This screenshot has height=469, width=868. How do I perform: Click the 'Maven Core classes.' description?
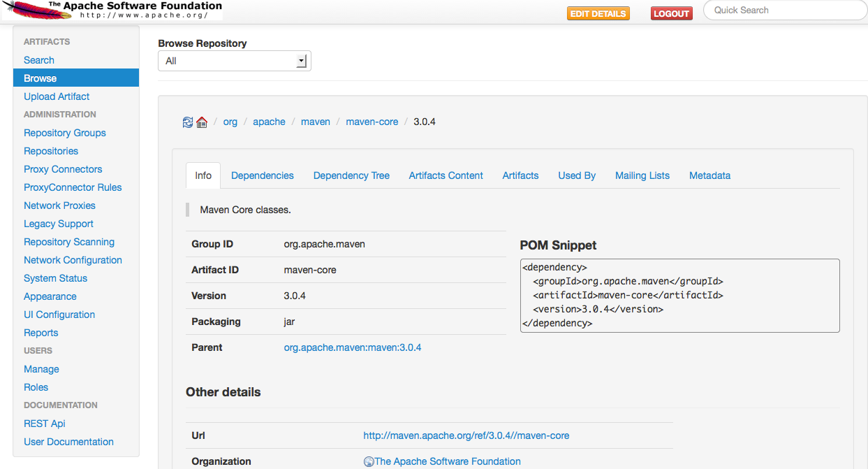(246, 210)
